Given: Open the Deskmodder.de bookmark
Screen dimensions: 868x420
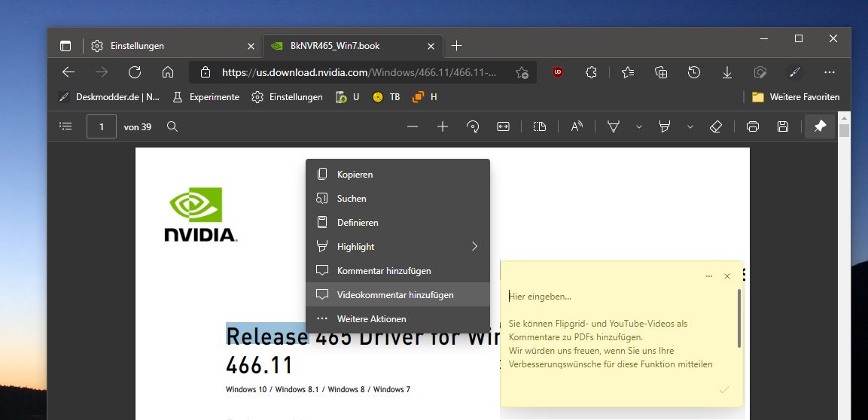Looking at the screenshot, I should (x=110, y=97).
